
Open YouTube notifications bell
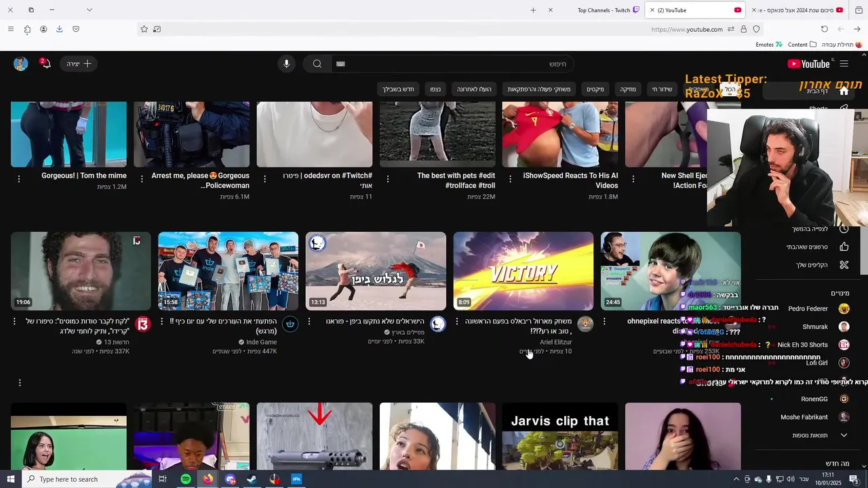click(45, 64)
